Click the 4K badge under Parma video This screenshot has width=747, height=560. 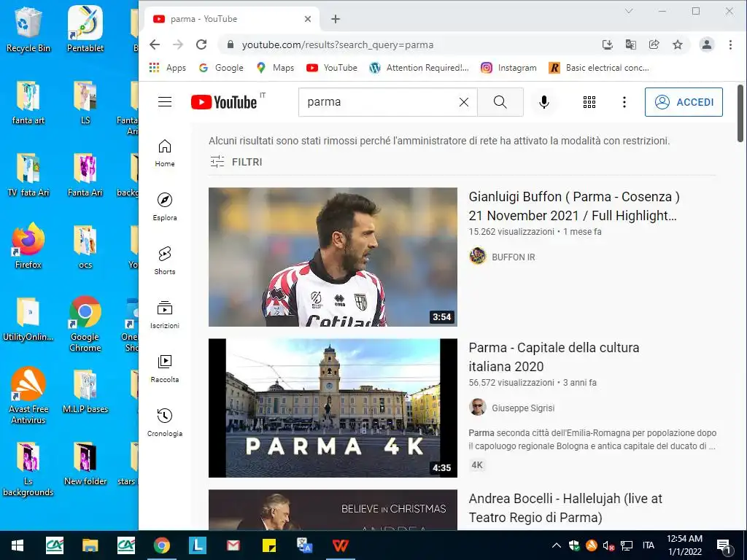pyautogui.click(x=477, y=465)
